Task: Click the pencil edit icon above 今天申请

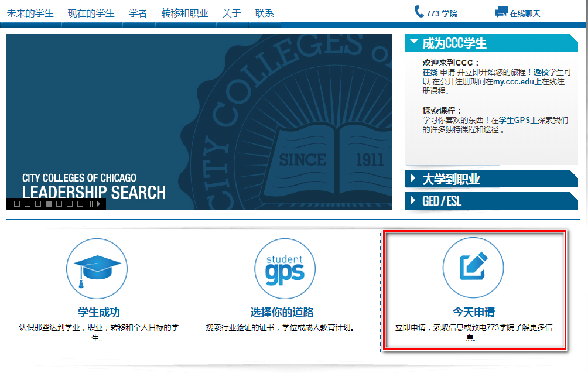Action: coord(473,267)
